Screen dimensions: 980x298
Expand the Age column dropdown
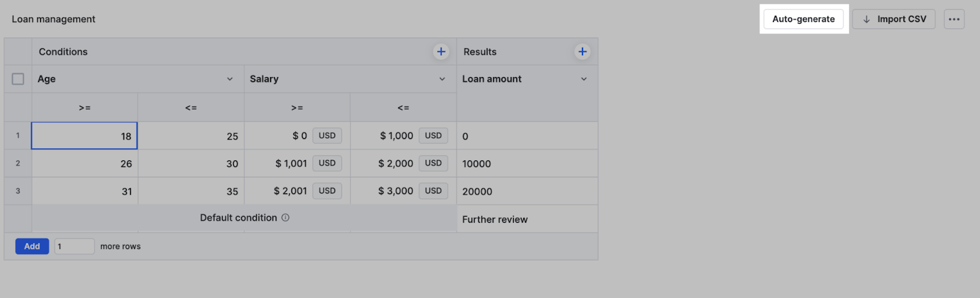[230, 79]
